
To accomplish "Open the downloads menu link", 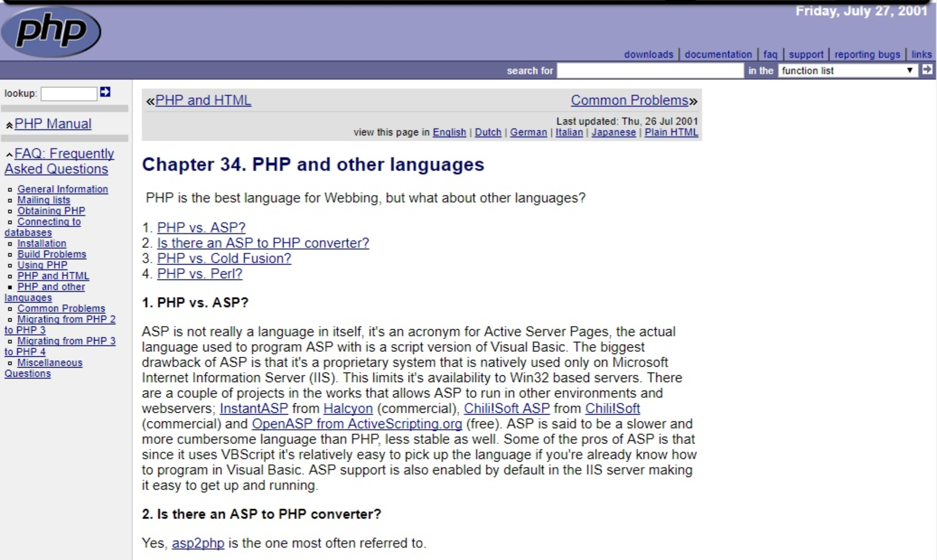I will pyautogui.click(x=648, y=54).
